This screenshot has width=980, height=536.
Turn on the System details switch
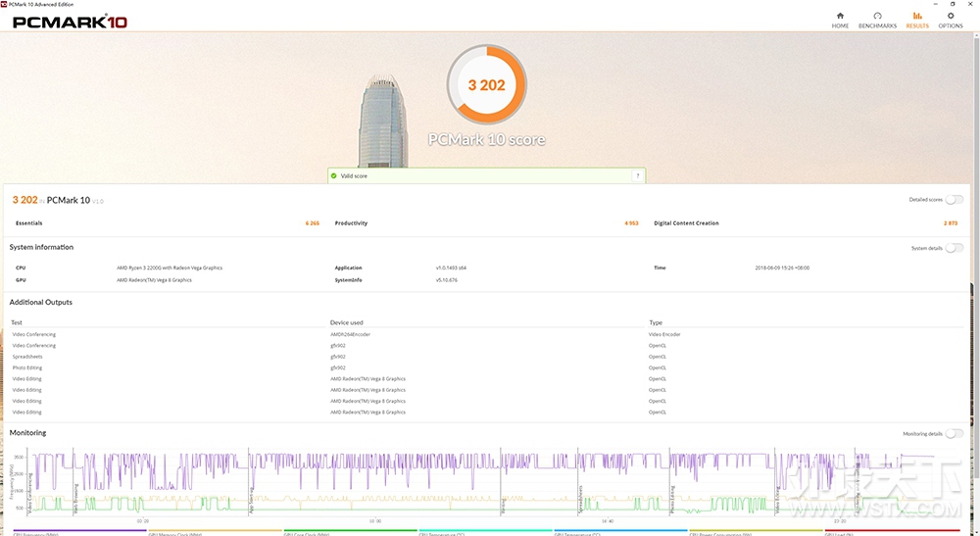click(954, 248)
